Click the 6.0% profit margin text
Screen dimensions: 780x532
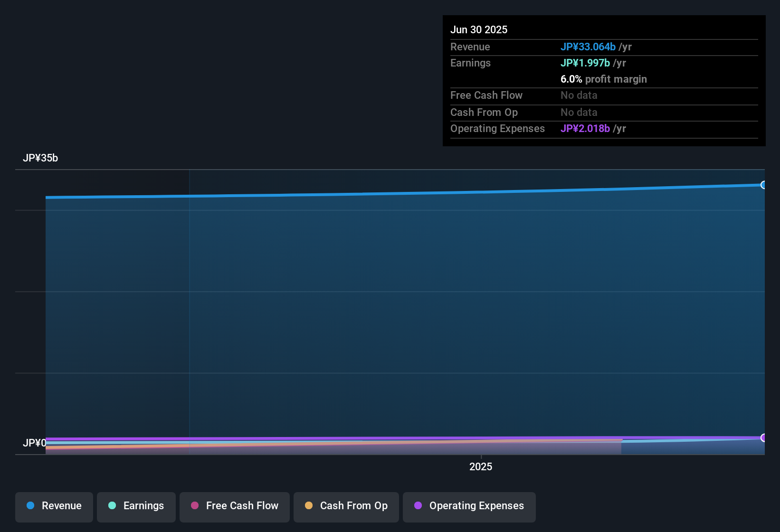tap(604, 79)
